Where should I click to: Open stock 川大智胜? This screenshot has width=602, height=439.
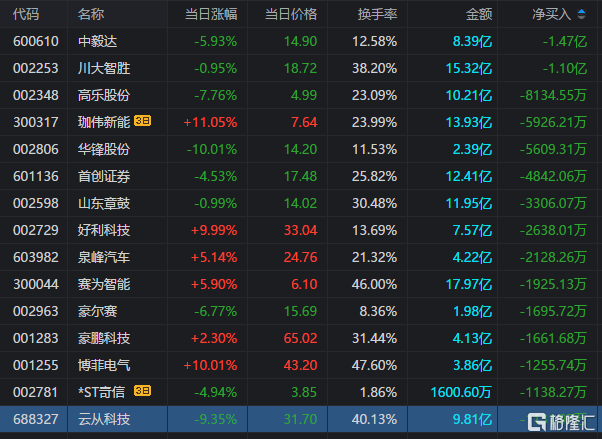pyautogui.click(x=104, y=68)
